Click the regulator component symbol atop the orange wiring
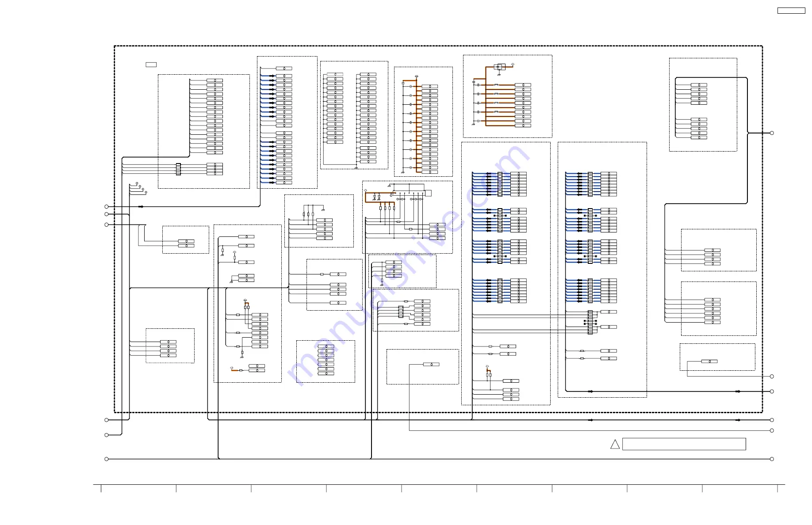The height and width of the screenshot is (525, 812). [500, 67]
